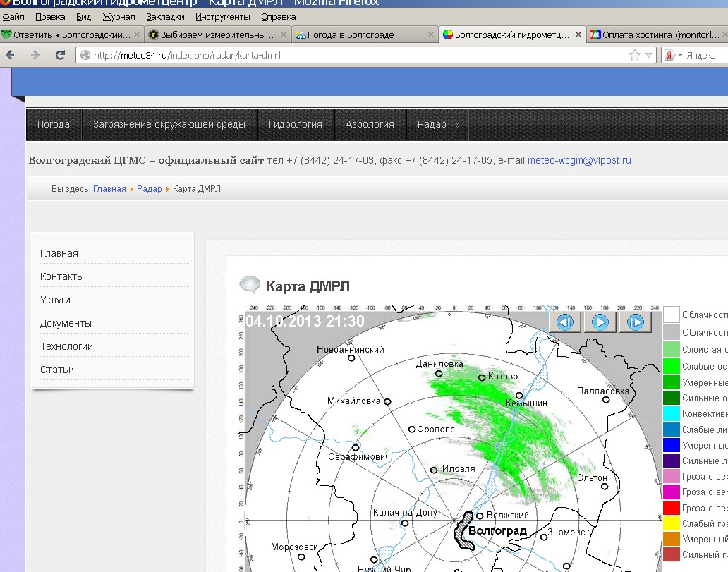Click the white Облачность legend swatch
Image resolution: width=728 pixels, height=572 pixels.
[672, 315]
